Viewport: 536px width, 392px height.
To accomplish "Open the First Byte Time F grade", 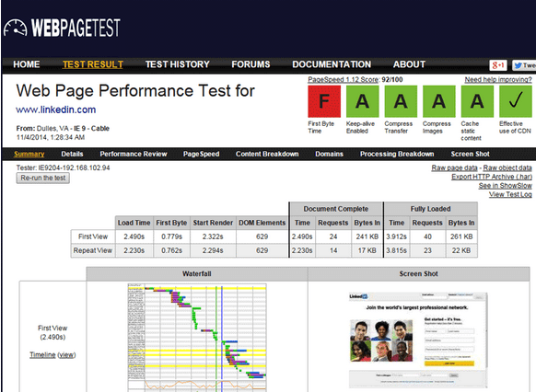I will coord(324,101).
